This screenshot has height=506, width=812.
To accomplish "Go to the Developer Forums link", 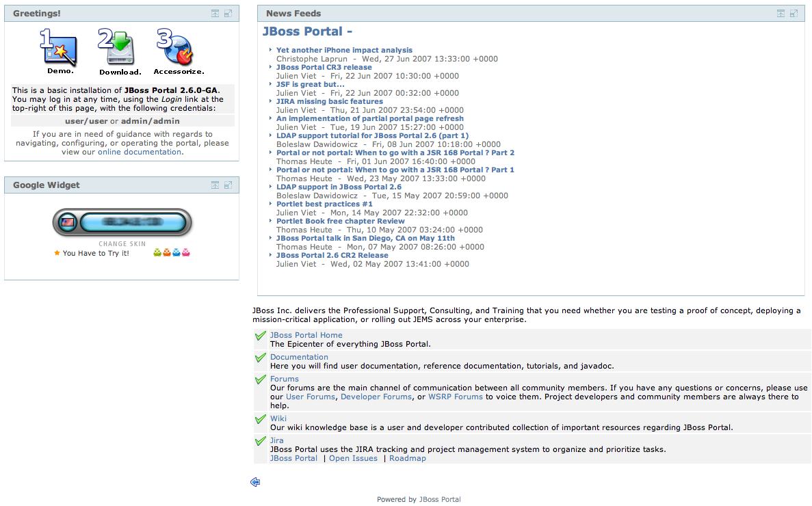I will [376, 397].
